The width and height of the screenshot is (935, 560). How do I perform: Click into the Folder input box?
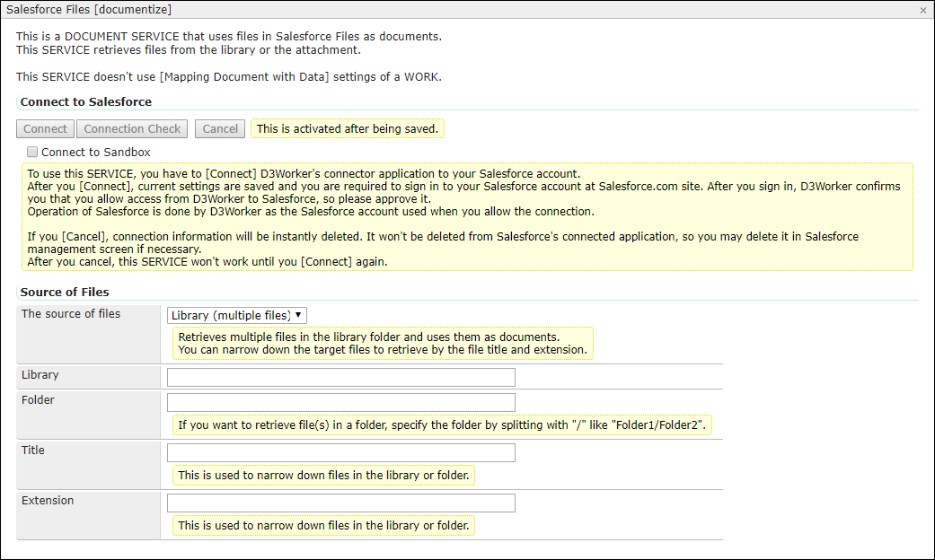[341, 402]
